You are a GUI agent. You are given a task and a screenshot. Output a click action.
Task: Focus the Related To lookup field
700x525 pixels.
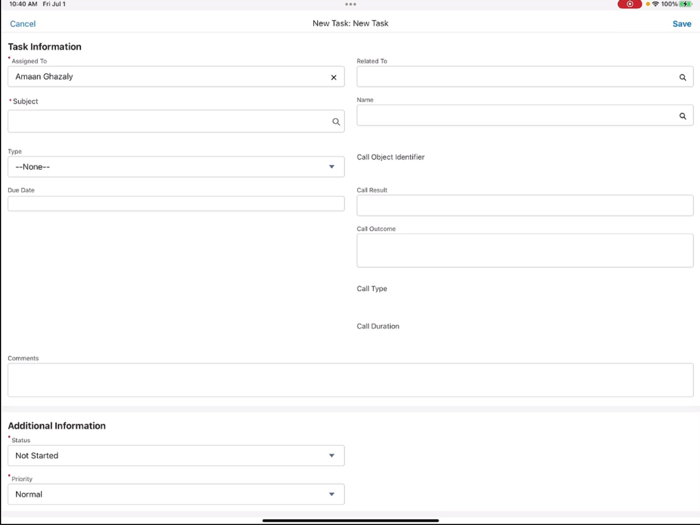[x=525, y=77]
